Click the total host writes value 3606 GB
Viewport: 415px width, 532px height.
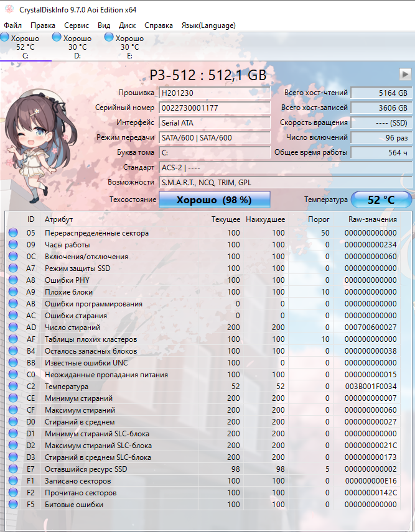[x=381, y=108]
